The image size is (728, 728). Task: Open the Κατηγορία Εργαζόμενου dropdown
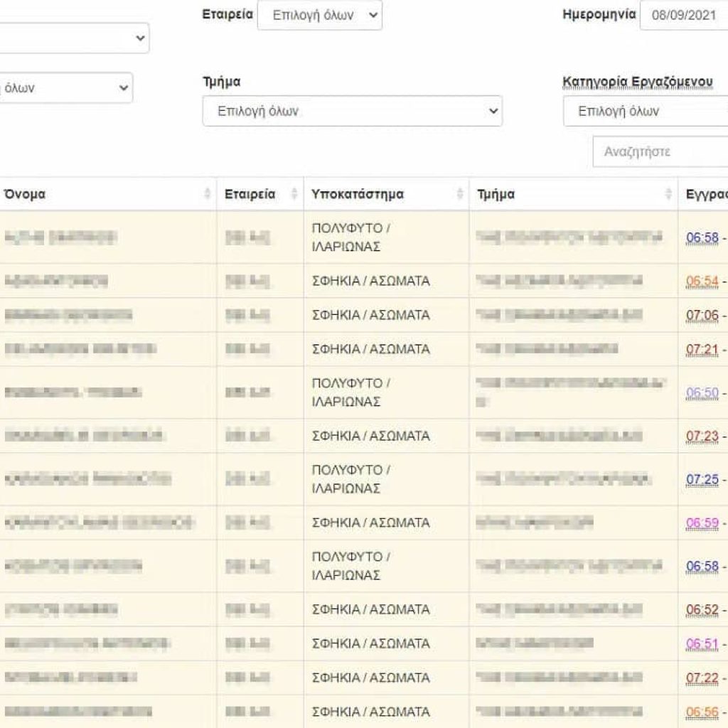coord(646,111)
